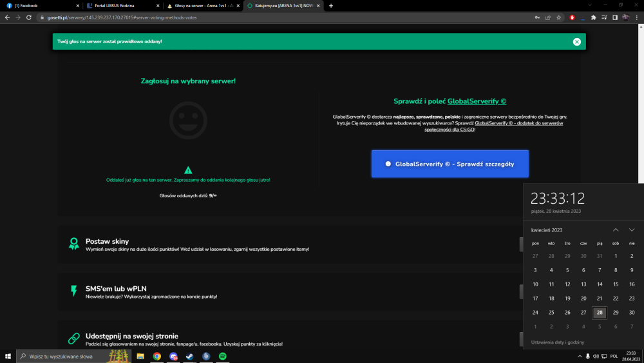Image resolution: width=644 pixels, height=363 pixels.
Task: Switch to Głosy na serwer tab
Action: 202,6
